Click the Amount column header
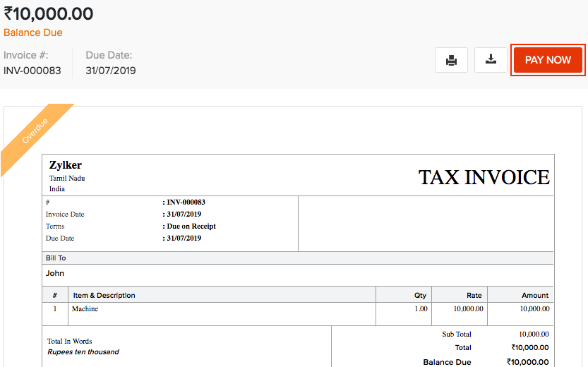 [536, 296]
